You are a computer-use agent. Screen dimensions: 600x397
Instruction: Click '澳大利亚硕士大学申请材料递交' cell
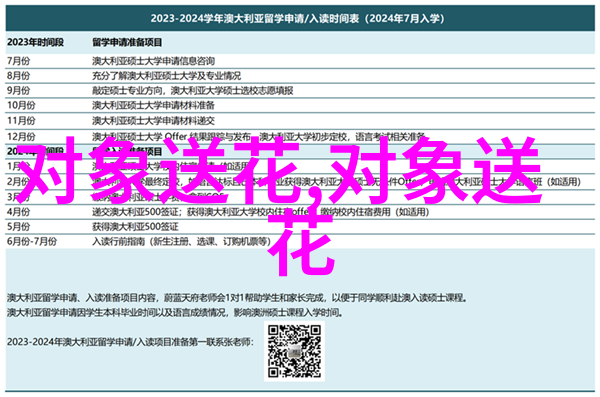pyautogui.click(x=153, y=121)
